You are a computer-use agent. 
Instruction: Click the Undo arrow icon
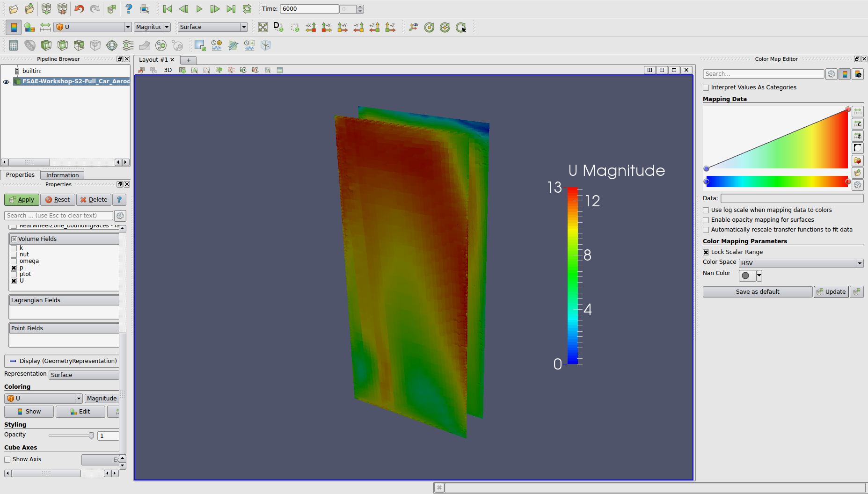click(79, 9)
